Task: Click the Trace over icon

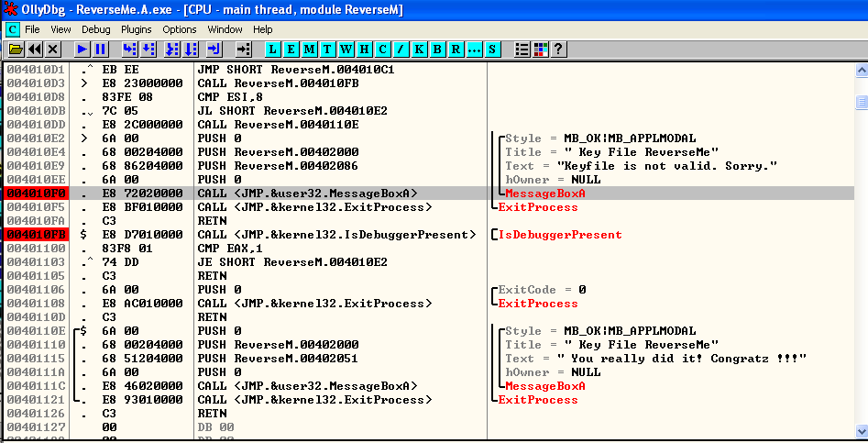Action: tap(191, 50)
